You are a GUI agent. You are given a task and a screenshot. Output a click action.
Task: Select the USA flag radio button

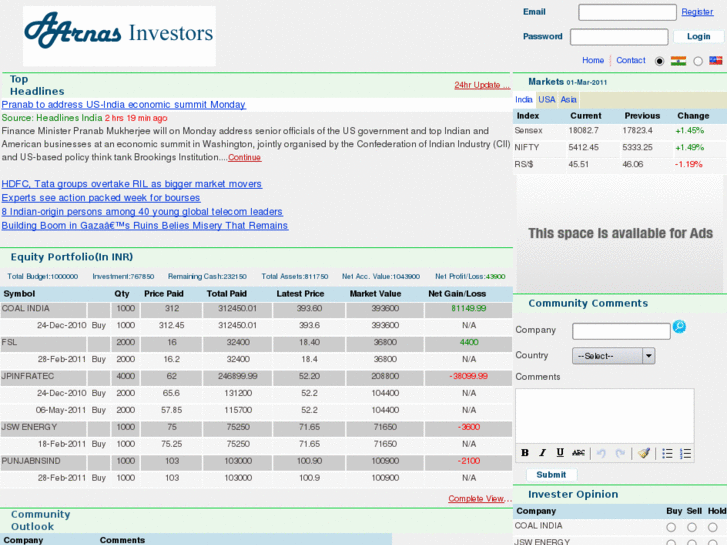click(698, 61)
